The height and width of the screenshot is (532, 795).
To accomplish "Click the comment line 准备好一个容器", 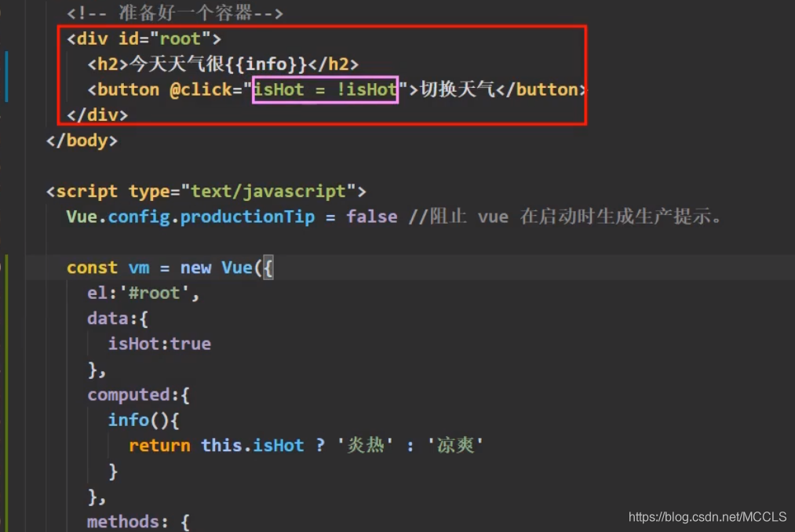I will [x=175, y=13].
